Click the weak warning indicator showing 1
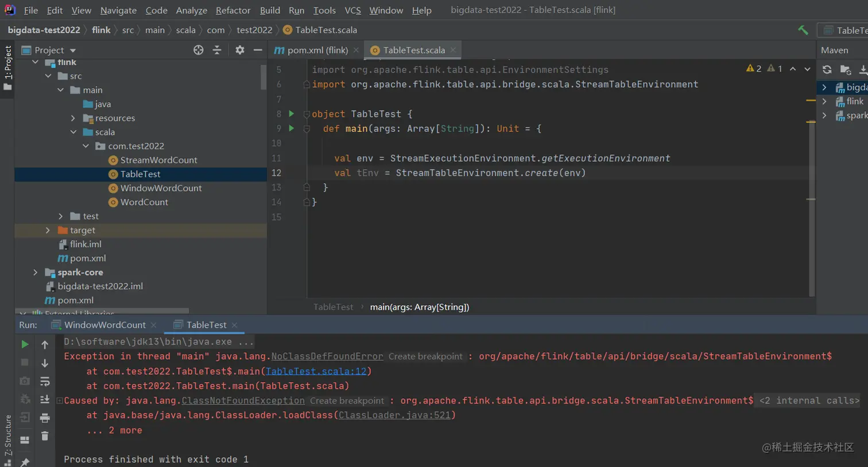 pyautogui.click(x=774, y=68)
